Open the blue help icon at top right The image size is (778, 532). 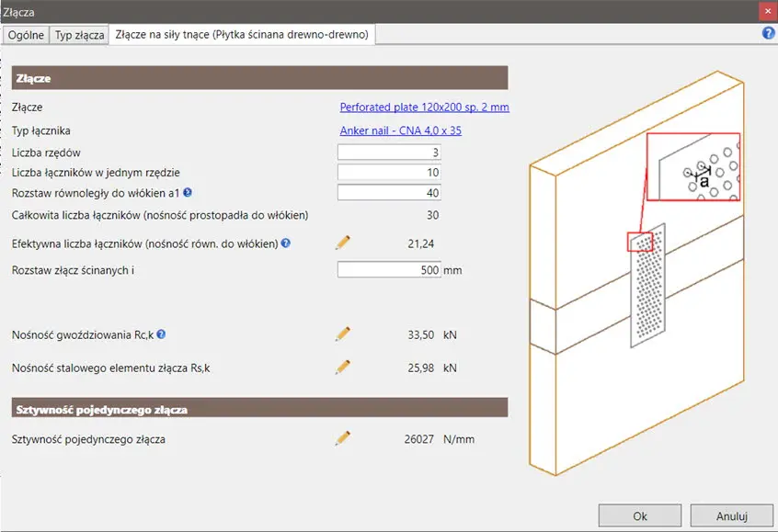(x=768, y=33)
